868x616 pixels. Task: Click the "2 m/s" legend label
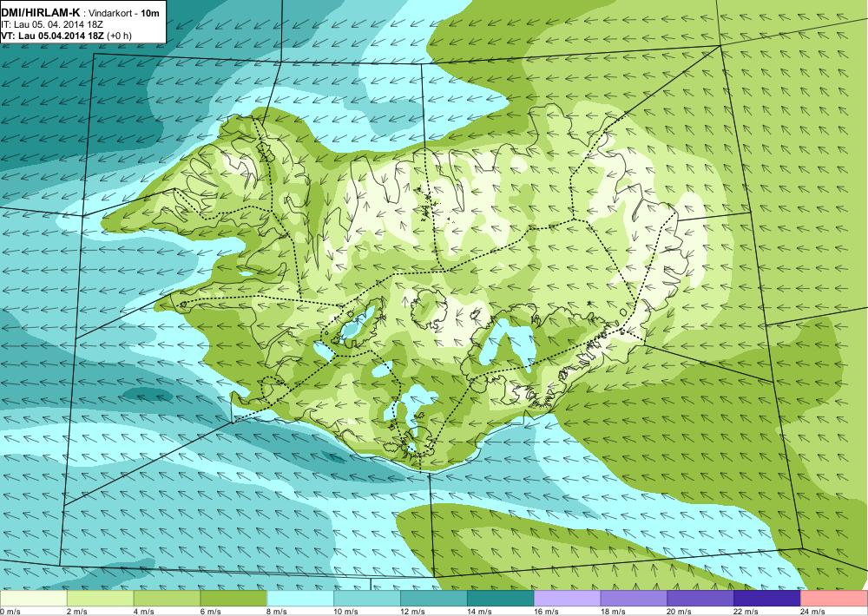coord(77,612)
